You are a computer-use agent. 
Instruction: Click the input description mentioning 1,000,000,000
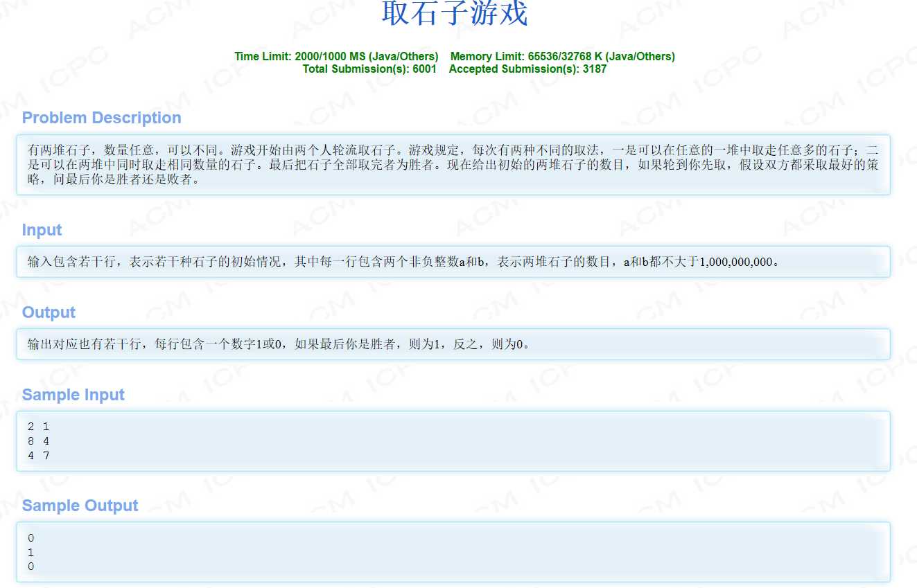click(x=403, y=262)
